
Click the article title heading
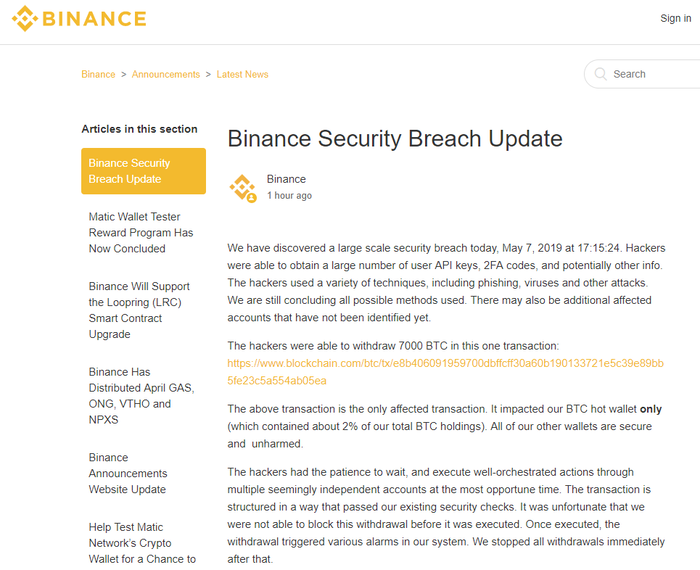pyautogui.click(x=395, y=139)
